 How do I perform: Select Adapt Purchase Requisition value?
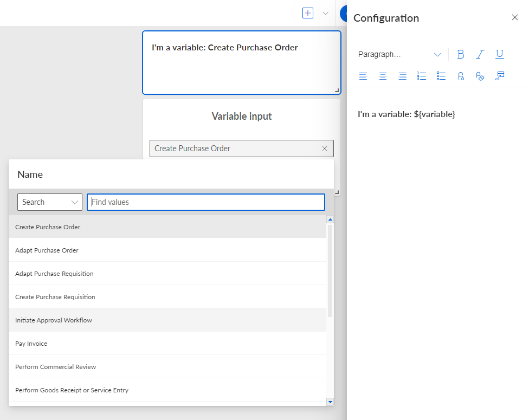167,274
